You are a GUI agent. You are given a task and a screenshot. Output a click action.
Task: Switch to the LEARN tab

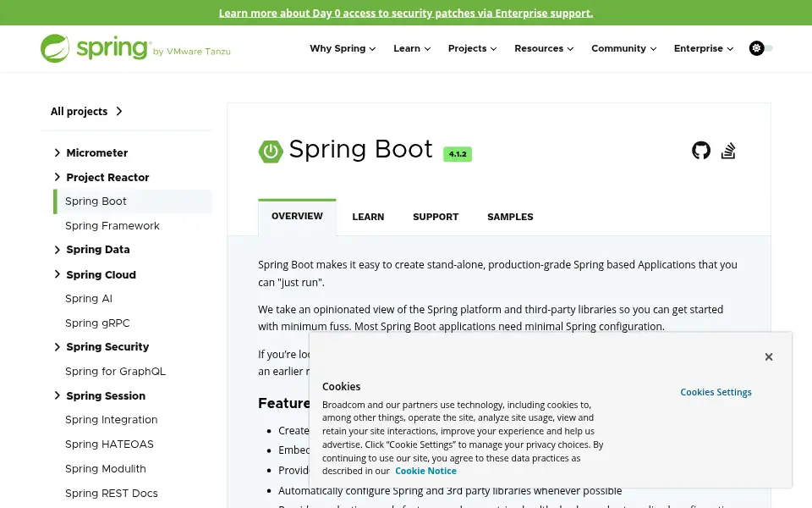[368, 217]
